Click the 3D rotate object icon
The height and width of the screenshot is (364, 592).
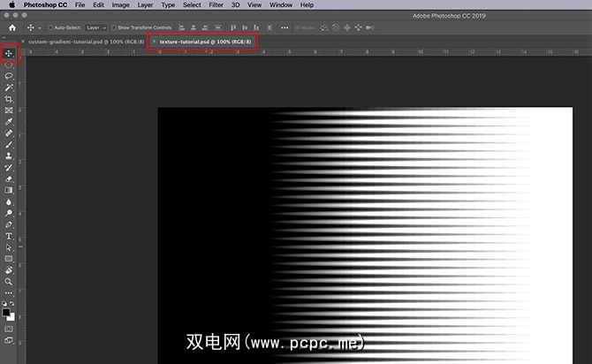coord(324,27)
